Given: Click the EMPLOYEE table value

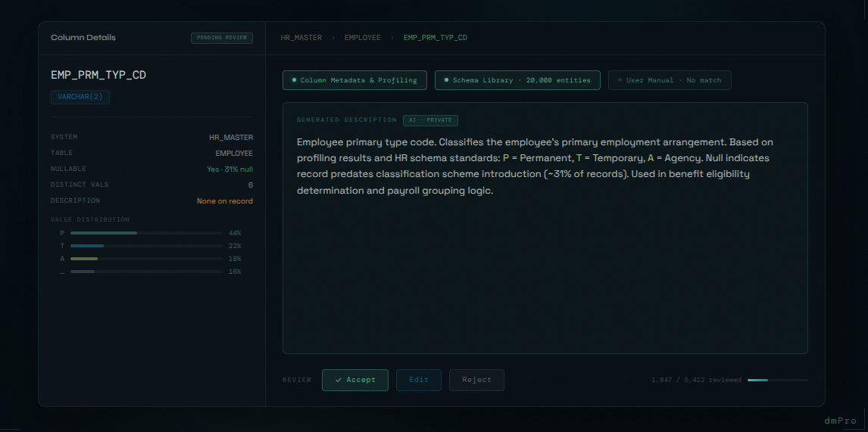Looking at the screenshot, I should (234, 154).
